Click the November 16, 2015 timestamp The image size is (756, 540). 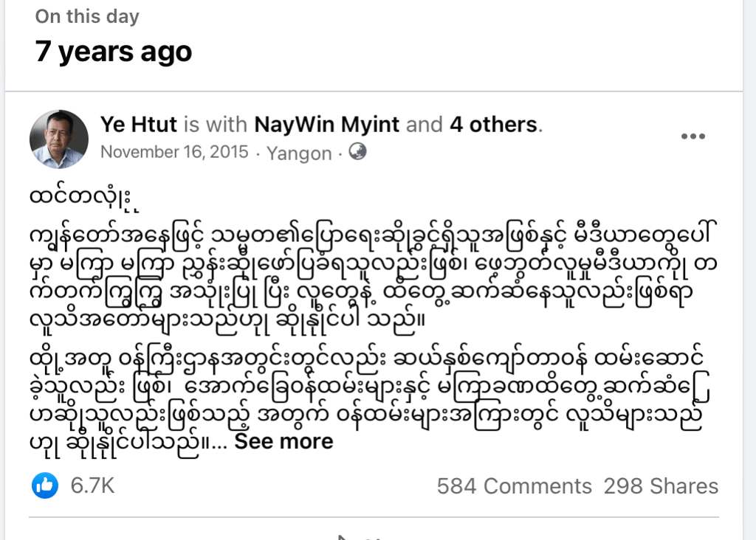pos(174,153)
